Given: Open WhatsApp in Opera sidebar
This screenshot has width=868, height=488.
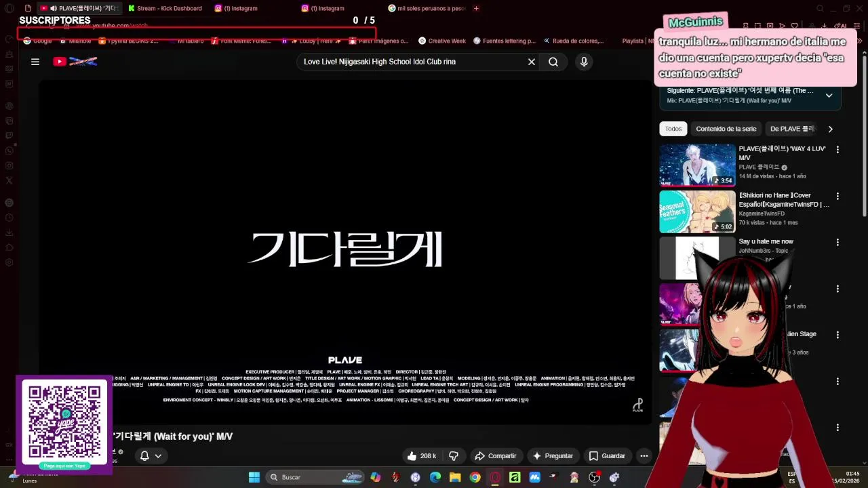Looking at the screenshot, I should click(x=9, y=150).
